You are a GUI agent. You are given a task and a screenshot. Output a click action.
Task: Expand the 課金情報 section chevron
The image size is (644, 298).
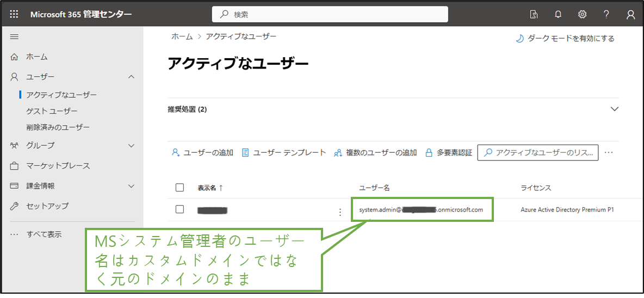pyautogui.click(x=132, y=186)
